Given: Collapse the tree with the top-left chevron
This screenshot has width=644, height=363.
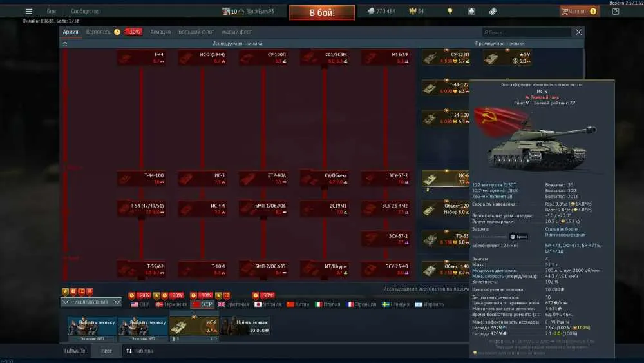Looking at the screenshot, I should pos(65,44).
